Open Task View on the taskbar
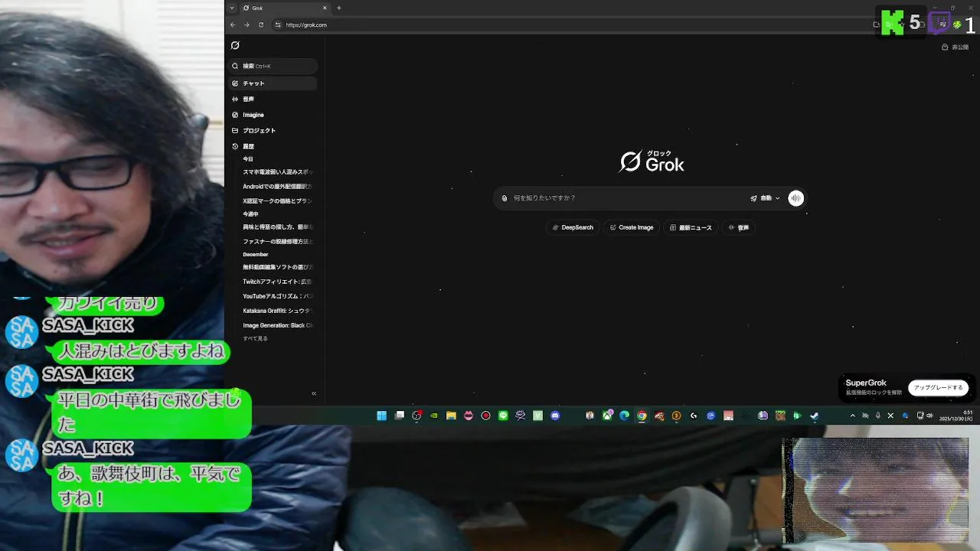Viewport: 980px width, 551px height. (x=399, y=416)
